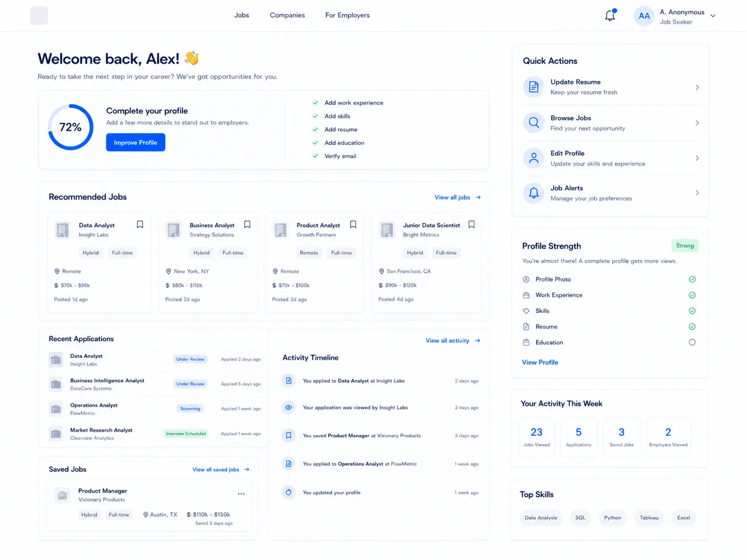This screenshot has width=747, height=560.
Task: Click the Profile Photo green checkmark
Action: click(x=692, y=279)
